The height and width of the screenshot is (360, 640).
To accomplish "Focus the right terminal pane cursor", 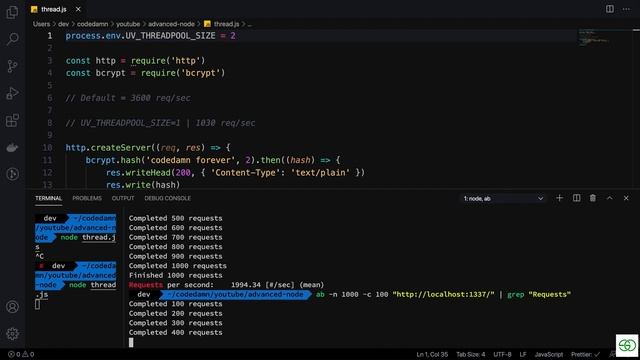I will pos(131,342).
